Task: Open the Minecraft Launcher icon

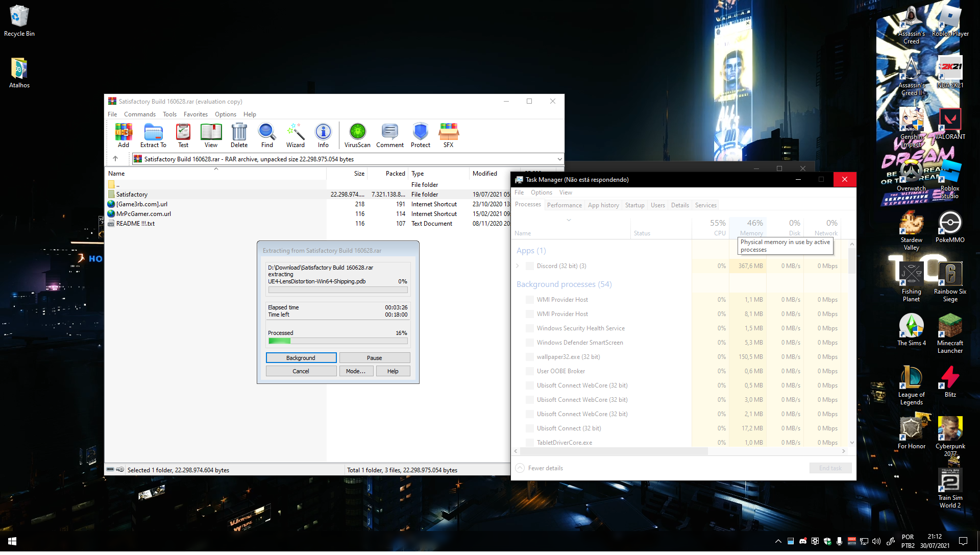Action: click(x=950, y=334)
